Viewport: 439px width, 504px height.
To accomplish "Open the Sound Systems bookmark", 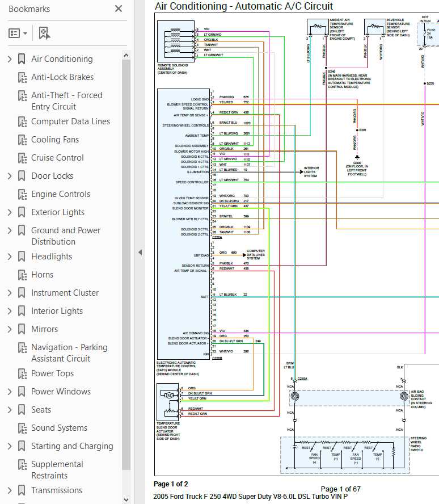I will pyautogui.click(x=59, y=428).
